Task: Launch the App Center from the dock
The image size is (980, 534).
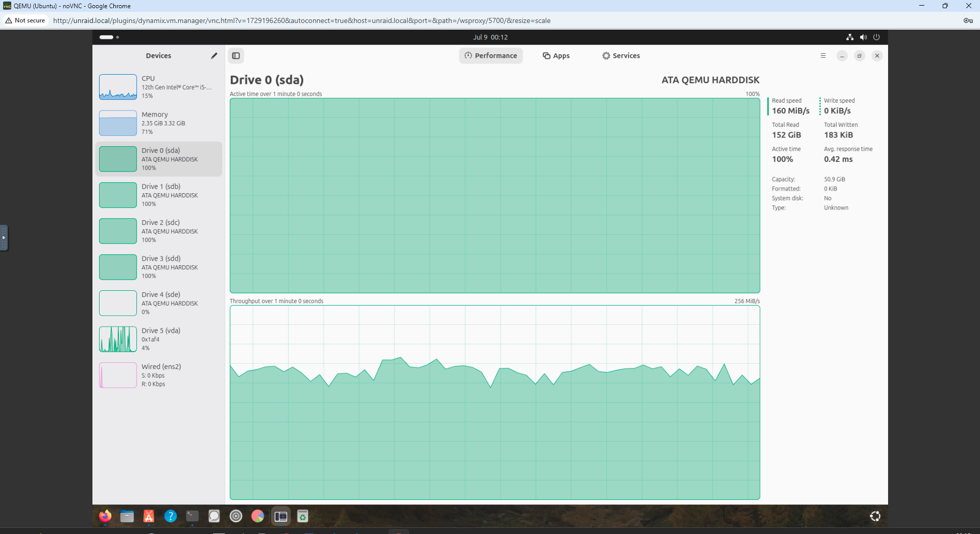Action: [149, 516]
